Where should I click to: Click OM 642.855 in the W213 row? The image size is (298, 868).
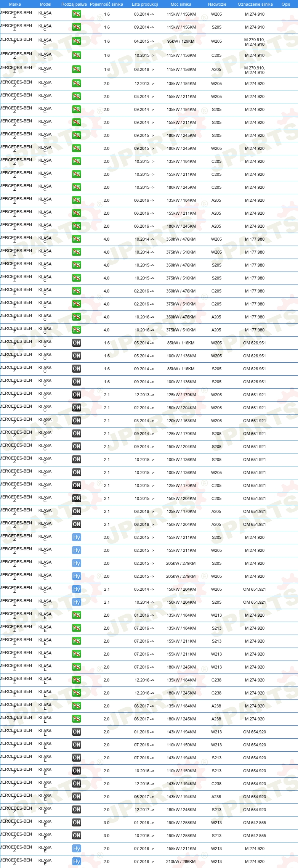[x=255, y=823]
